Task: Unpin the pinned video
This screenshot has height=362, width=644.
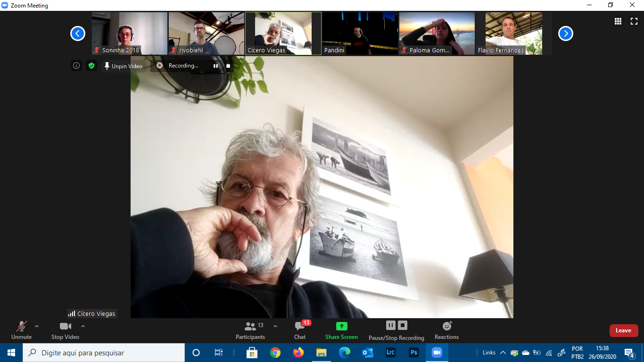Action: pyautogui.click(x=123, y=66)
